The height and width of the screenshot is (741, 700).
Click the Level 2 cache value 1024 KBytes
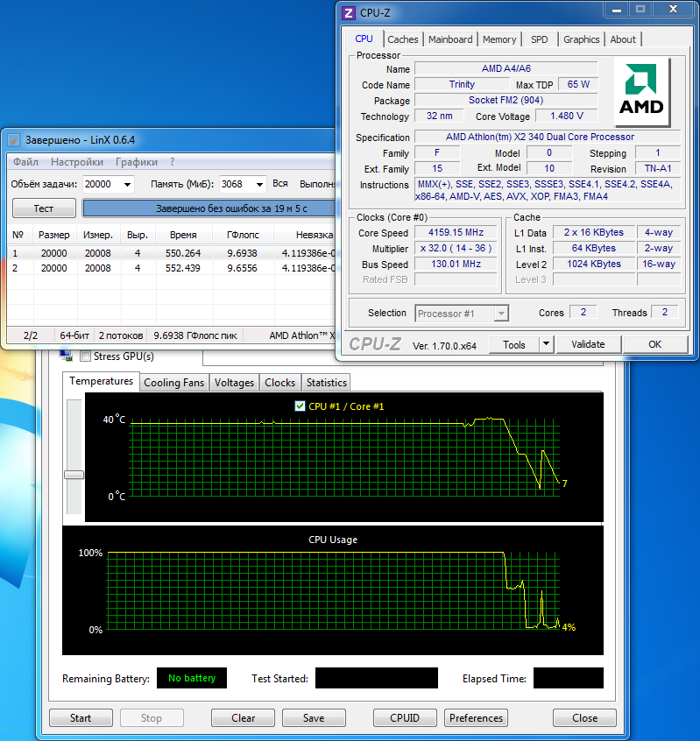594,264
